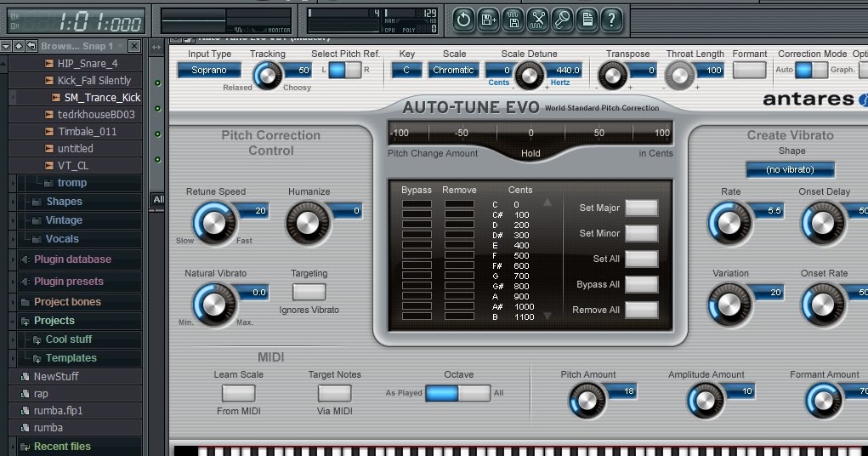Click the Set Minor button

point(641,233)
